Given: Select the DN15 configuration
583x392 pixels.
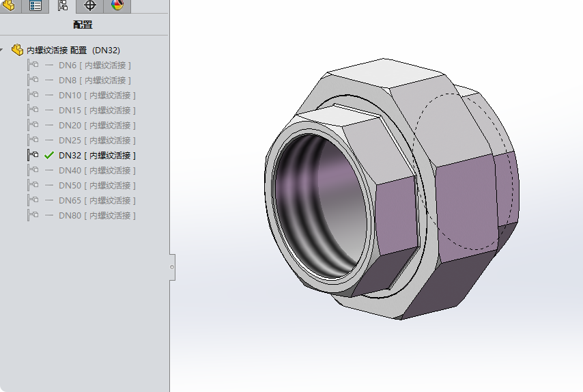Looking at the screenshot, I should click(x=97, y=111).
